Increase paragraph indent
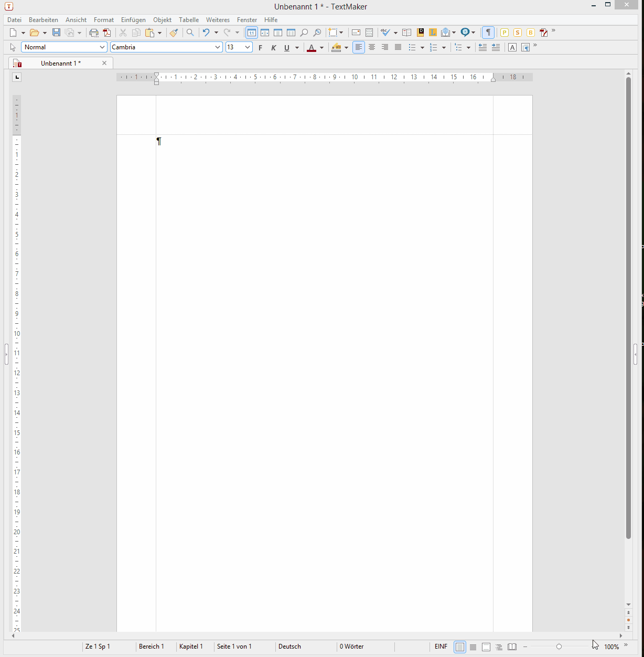 [x=496, y=47]
